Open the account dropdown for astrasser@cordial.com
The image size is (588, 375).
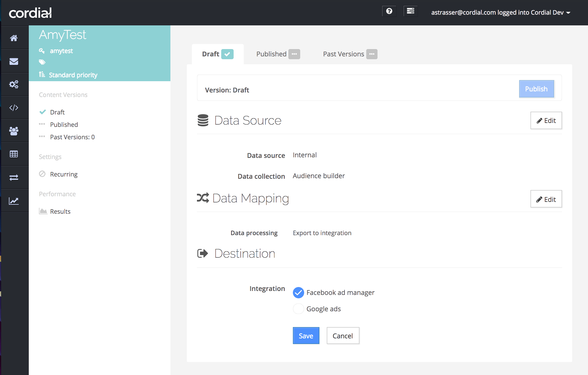501,12
